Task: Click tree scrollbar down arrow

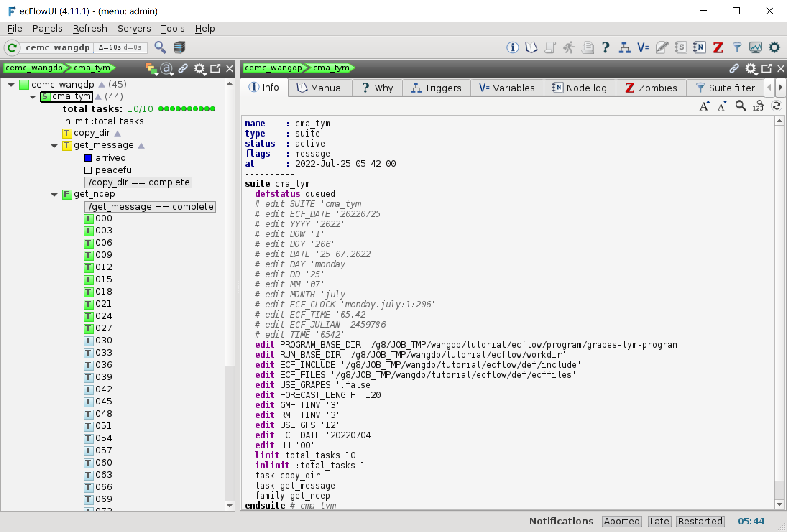Action: [x=230, y=506]
